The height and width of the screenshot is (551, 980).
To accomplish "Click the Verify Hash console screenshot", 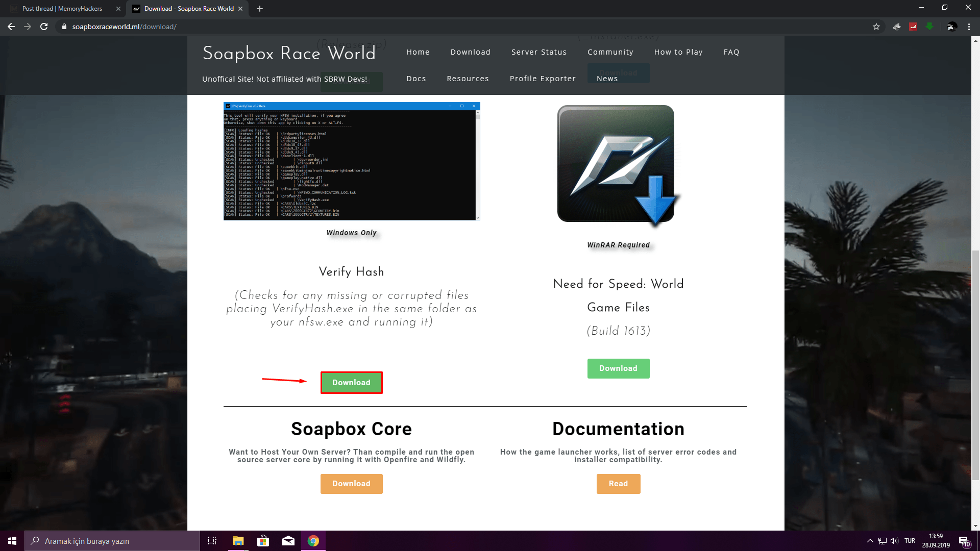I will tap(352, 161).
